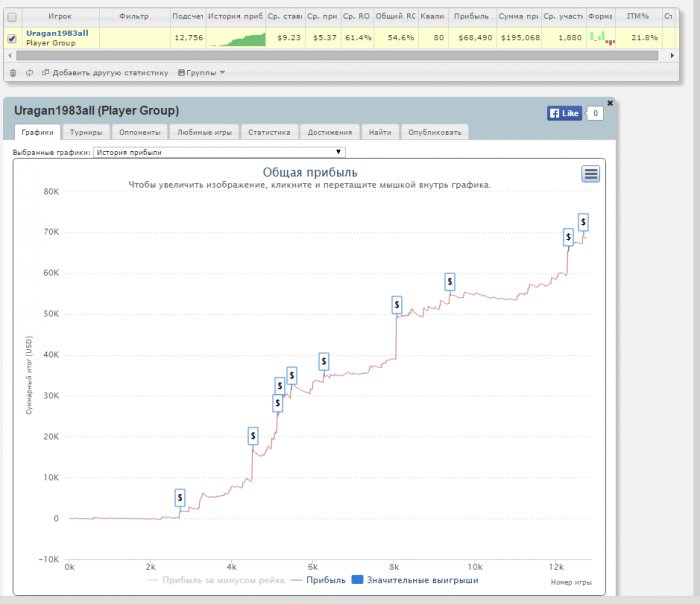Open the 'Статистика' tab
Viewport: 700px width, 604px height.
(269, 132)
